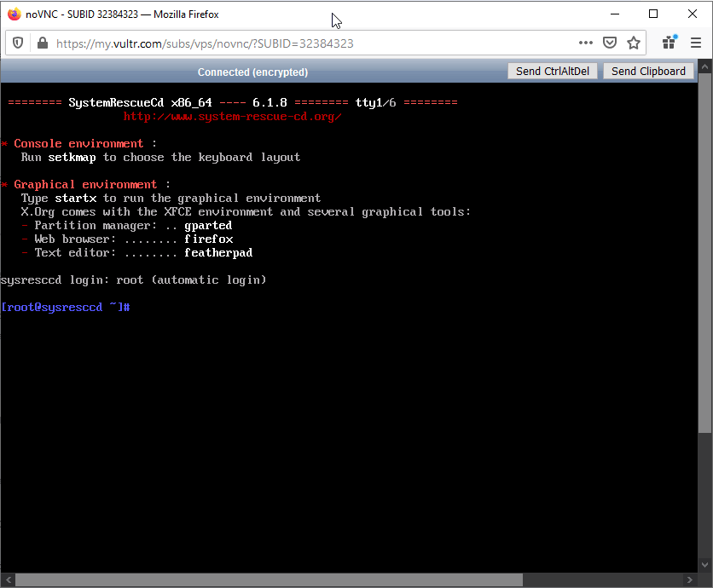Minimize the Firefox window
The width and height of the screenshot is (713, 588).
click(615, 14)
